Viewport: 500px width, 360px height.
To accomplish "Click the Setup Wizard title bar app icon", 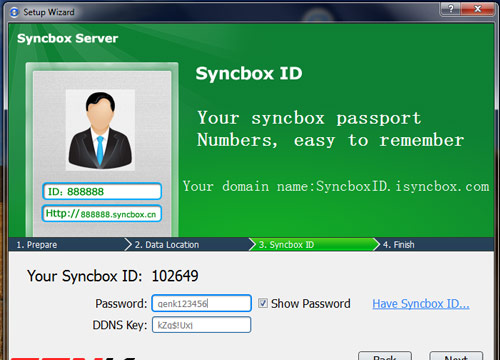I will 14,12.
